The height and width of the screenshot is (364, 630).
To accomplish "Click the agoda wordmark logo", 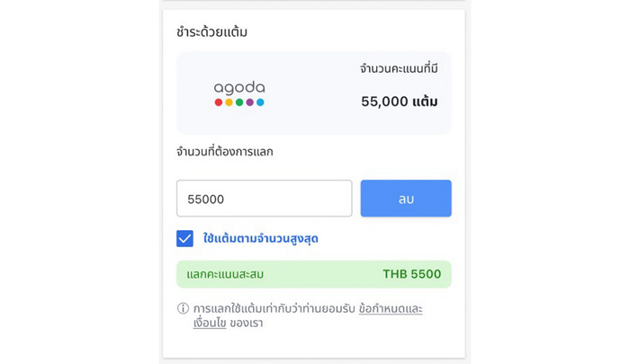I will coord(239,87).
